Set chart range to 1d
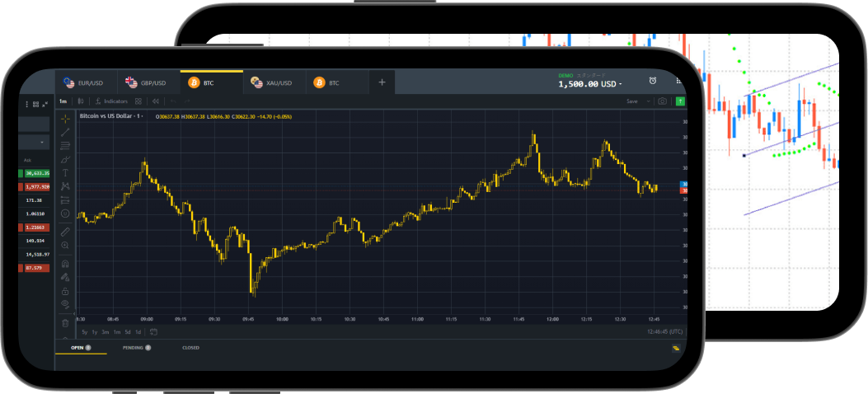868x394 pixels. pos(138,332)
